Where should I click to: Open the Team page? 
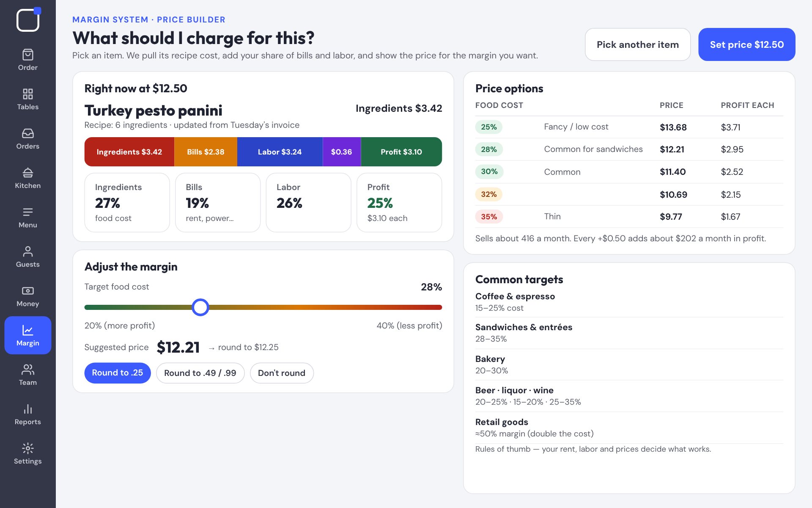click(x=28, y=375)
